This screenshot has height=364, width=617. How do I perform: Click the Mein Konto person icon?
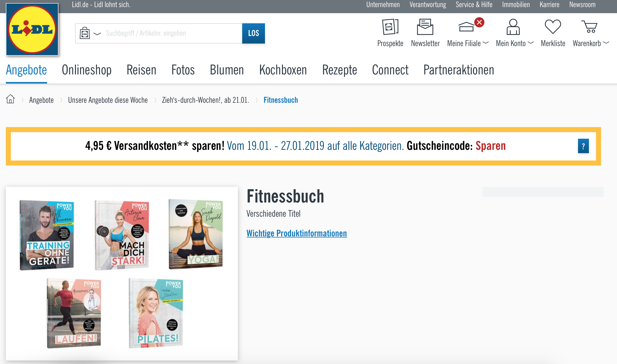(x=513, y=27)
